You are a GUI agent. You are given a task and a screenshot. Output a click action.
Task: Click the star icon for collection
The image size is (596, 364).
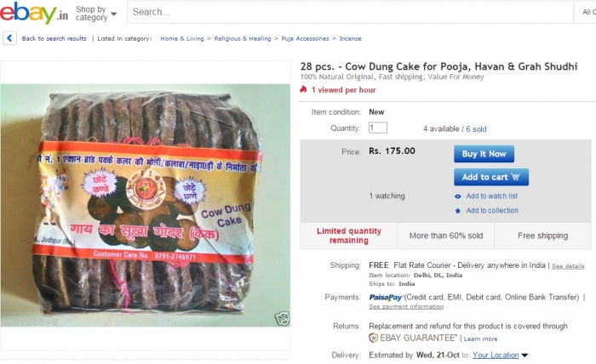click(458, 211)
